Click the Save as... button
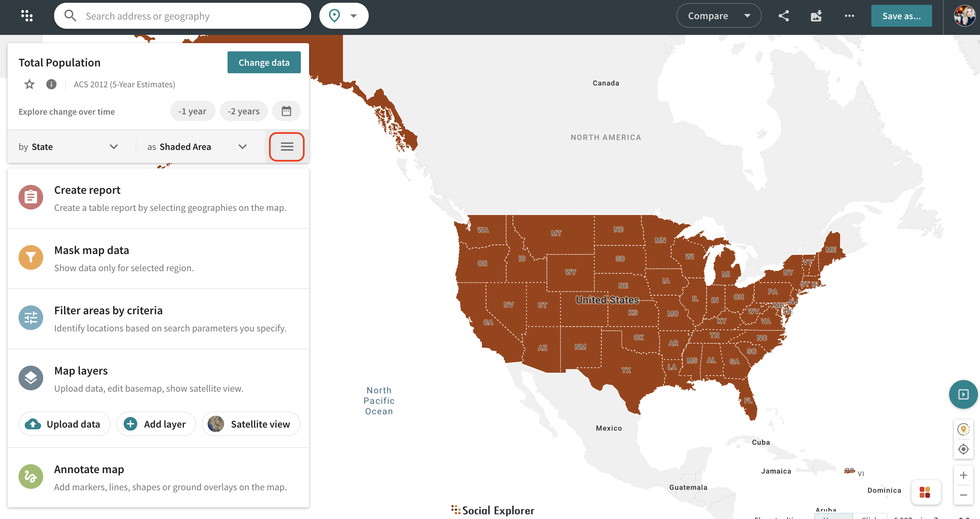The height and width of the screenshot is (519, 980). coord(901,16)
